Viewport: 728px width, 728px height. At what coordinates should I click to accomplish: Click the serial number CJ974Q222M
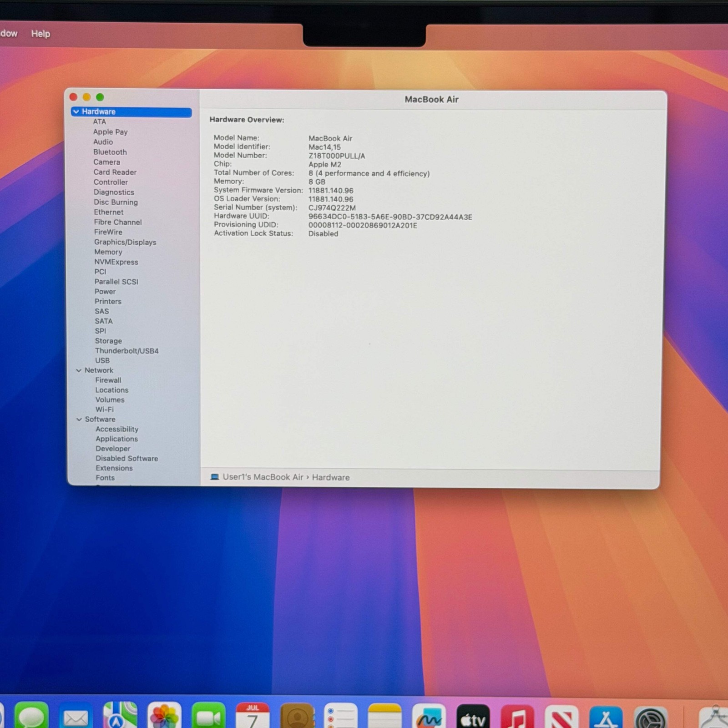332,208
